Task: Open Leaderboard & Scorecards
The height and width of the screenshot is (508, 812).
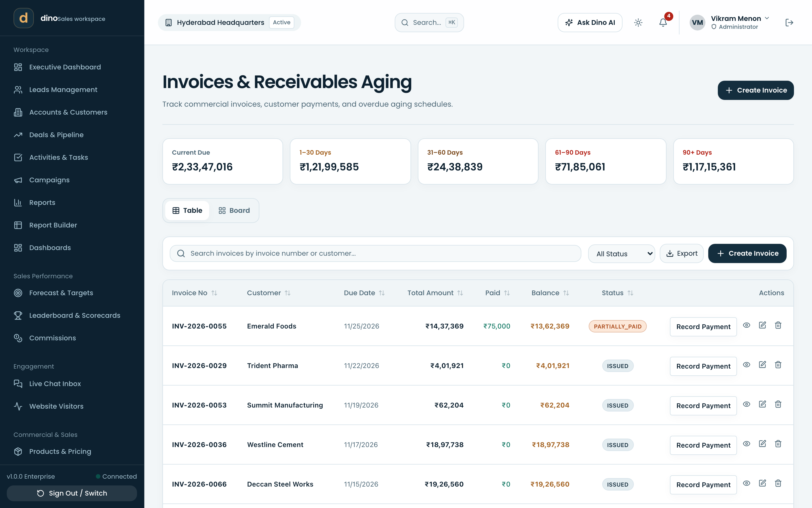Action: point(72,316)
